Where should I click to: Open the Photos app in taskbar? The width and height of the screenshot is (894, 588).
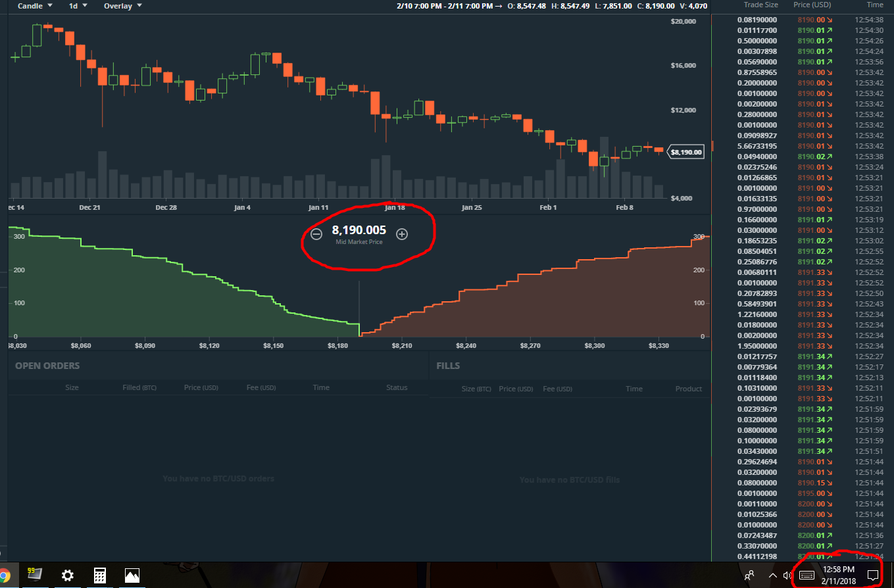click(x=132, y=576)
